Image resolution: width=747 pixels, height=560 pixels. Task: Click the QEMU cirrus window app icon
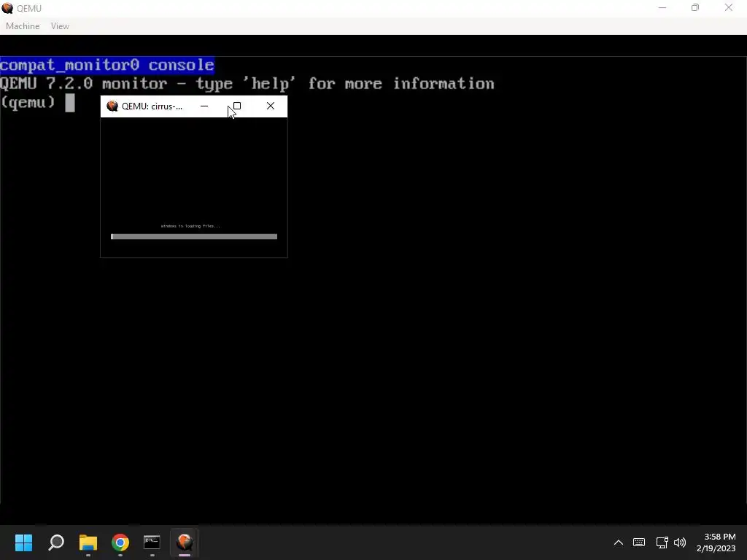[112, 106]
